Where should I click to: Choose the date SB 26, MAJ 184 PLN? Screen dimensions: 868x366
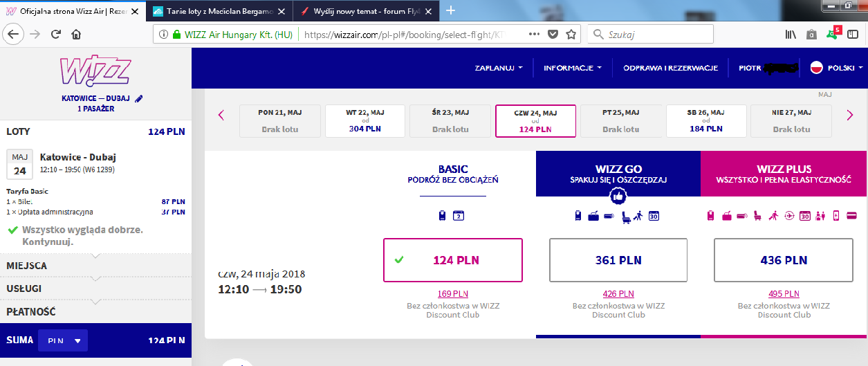pyautogui.click(x=706, y=121)
